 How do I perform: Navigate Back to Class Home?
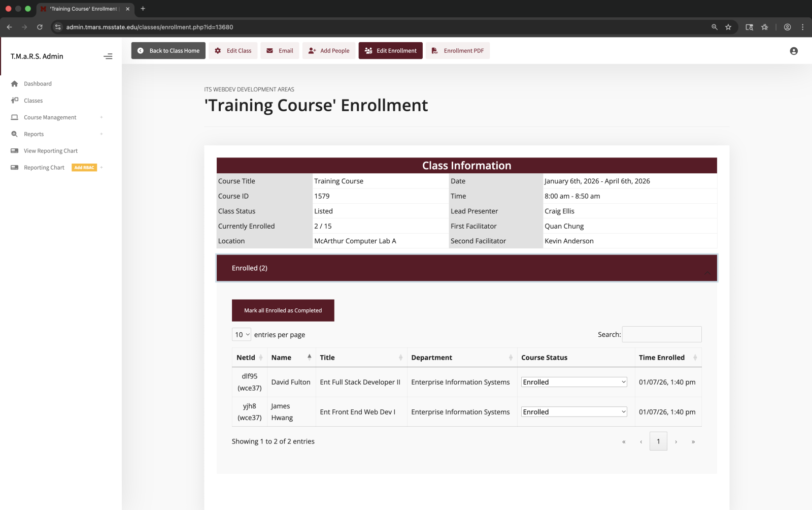click(x=168, y=50)
